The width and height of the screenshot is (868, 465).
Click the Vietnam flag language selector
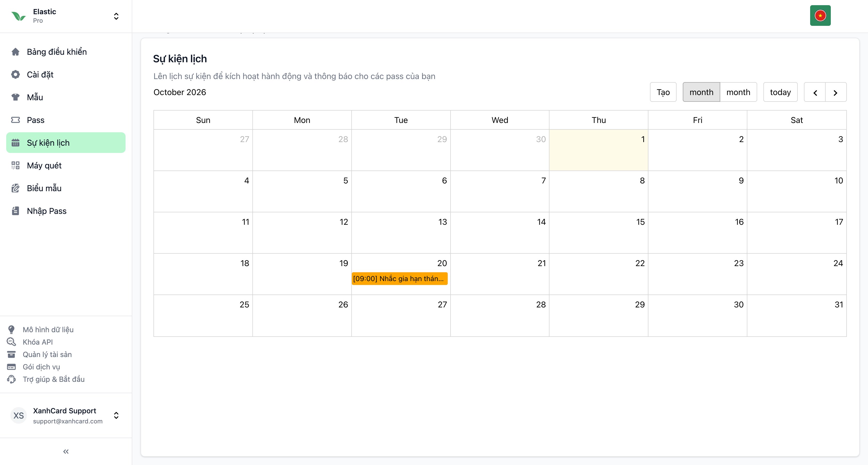pyautogui.click(x=820, y=16)
